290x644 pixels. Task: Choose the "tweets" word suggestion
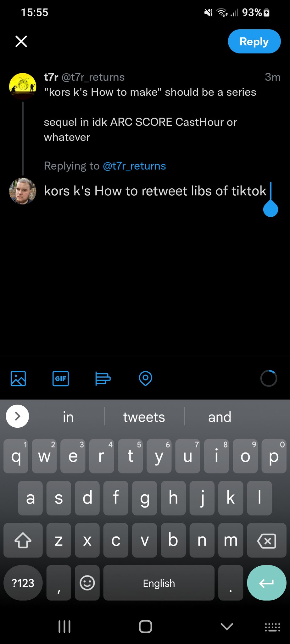coord(144,417)
